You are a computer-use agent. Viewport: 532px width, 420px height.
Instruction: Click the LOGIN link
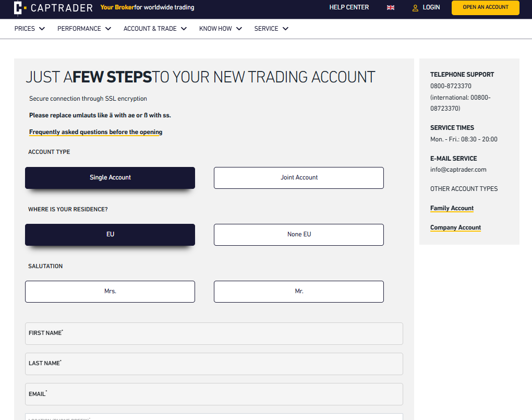tap(431, 7)
